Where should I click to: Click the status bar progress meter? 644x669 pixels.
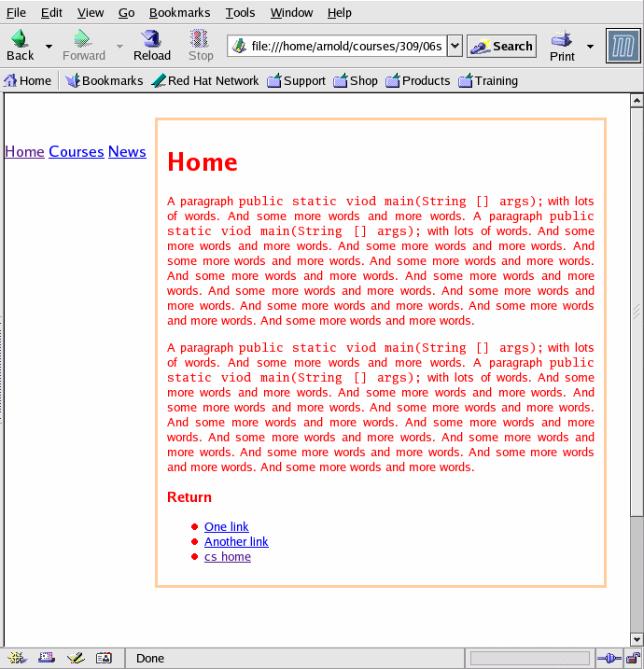tap(529, 659)
